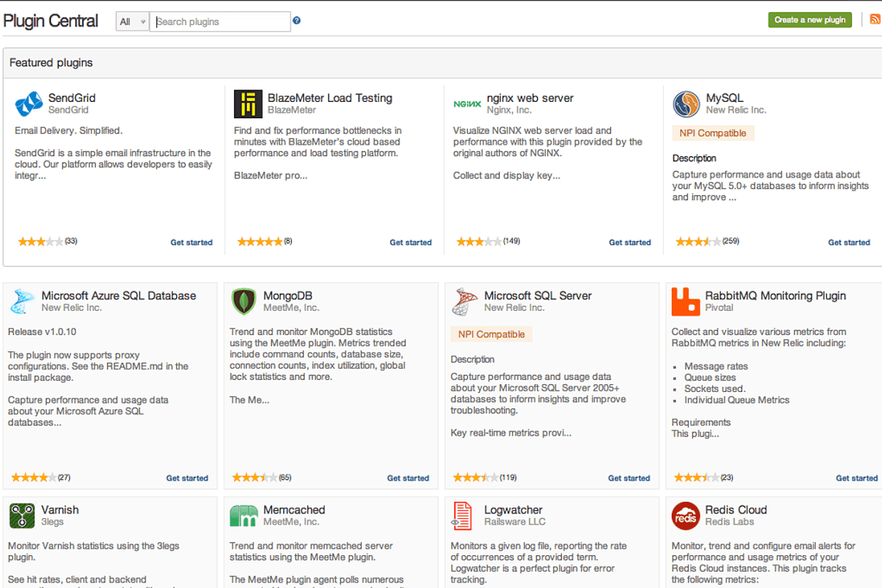Click the MySQL dolphin logo icon
The height and width of the screenshot is (588, 882).
pos(686,104)
